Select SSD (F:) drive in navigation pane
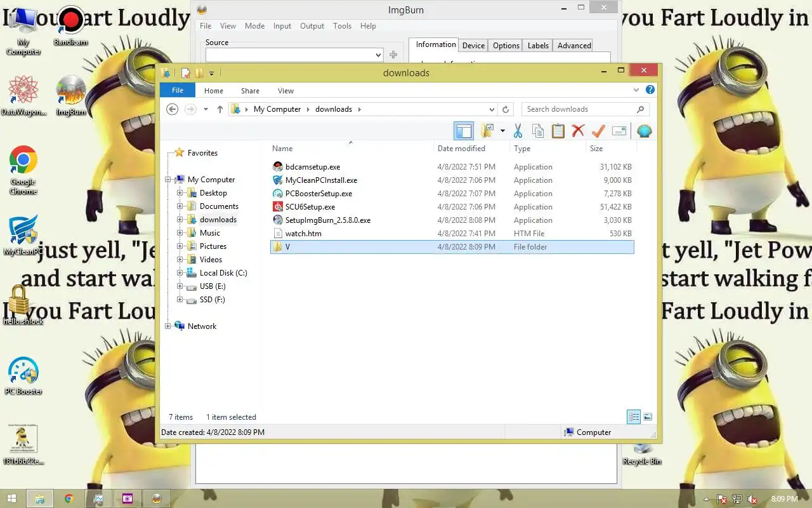The image size is (812, 508). [x=213, y=300]
